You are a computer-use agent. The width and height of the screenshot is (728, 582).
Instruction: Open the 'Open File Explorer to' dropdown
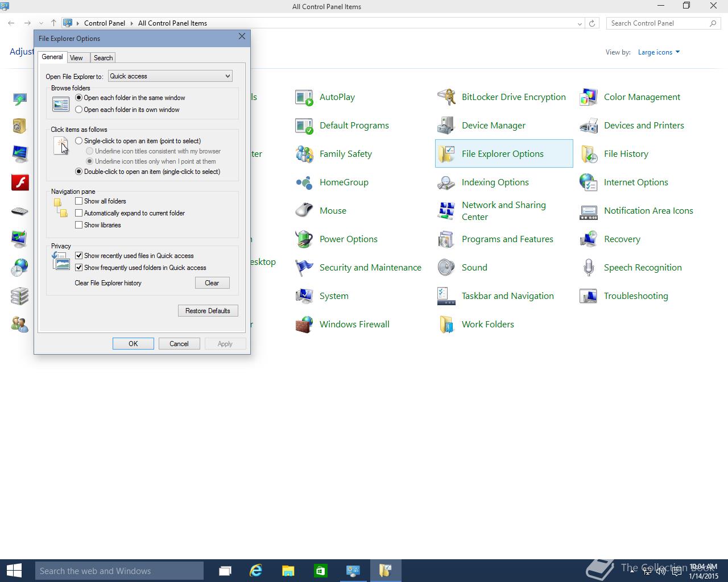click(x=170, y=76)
